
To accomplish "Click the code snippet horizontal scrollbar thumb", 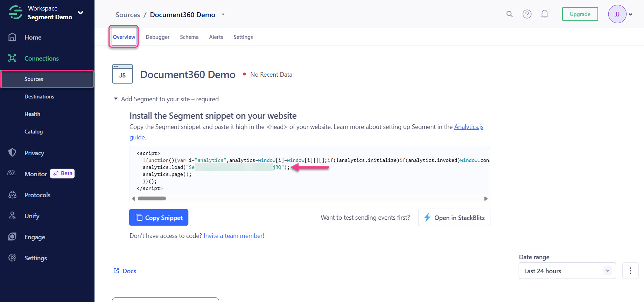I will (x=152, y=198).
